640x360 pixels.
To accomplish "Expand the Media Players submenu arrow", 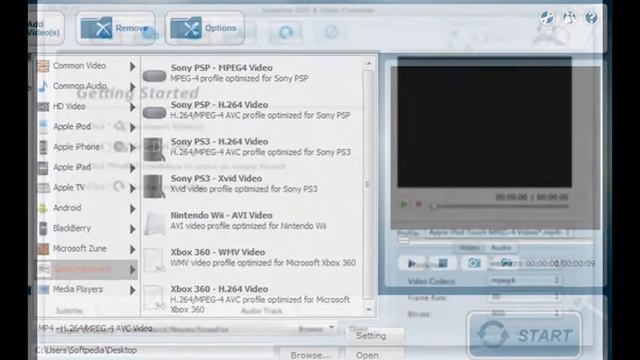I will point(132,290).
